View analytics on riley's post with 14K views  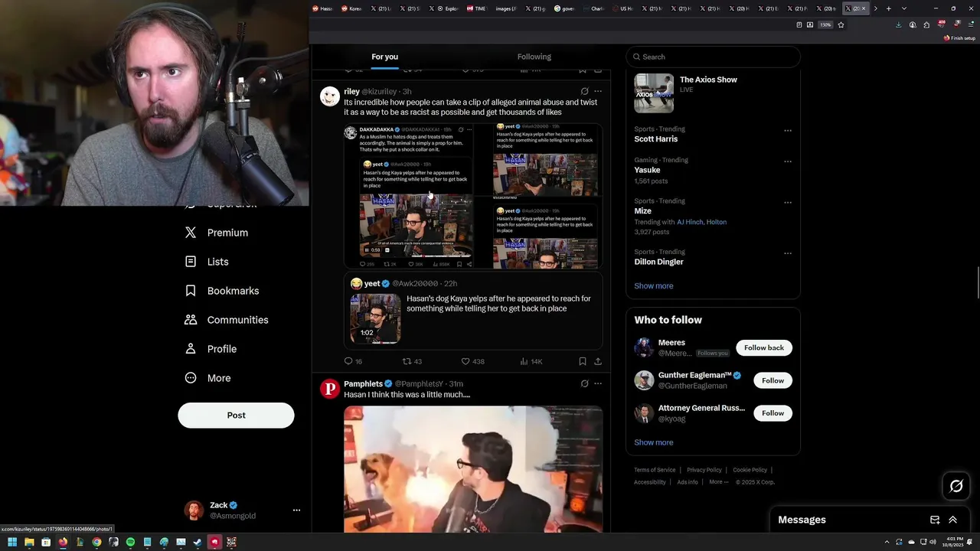tap(531, 361)
